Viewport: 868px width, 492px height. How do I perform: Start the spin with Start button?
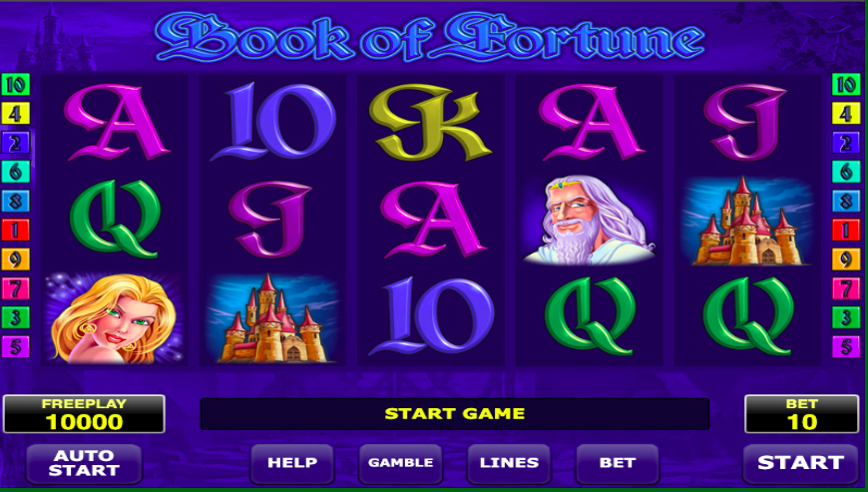coord(800,463)
